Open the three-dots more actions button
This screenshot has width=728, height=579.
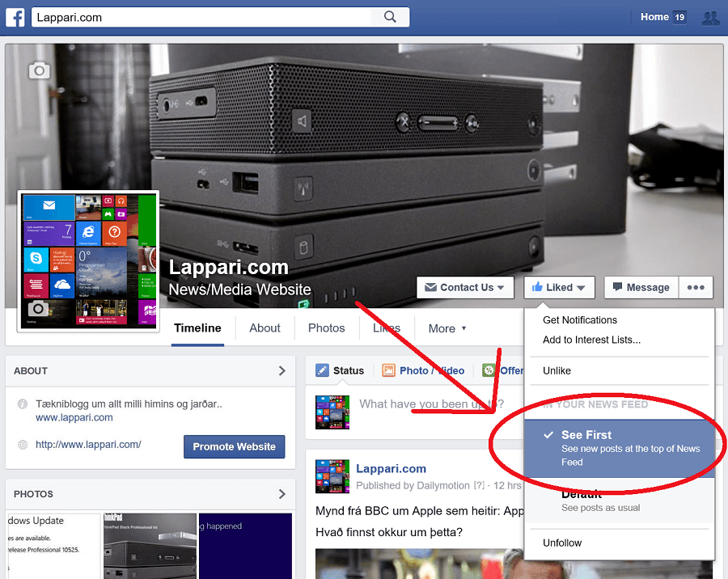pyautogui.click(x=696, y=287)
